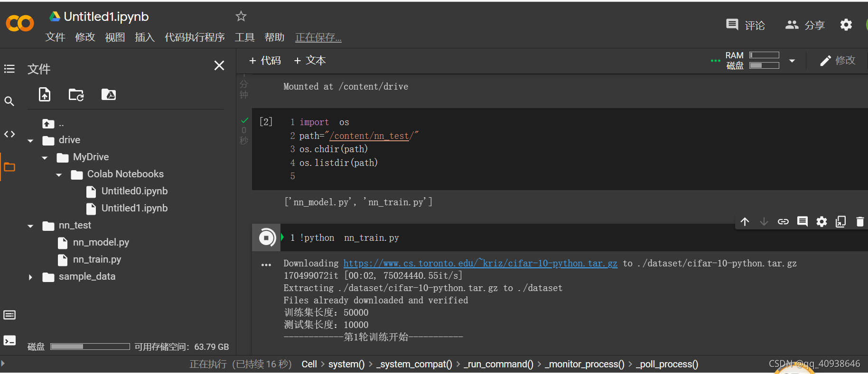
Task: Add a new code cell (+ 代码)
Action: (x=265, y=61)
